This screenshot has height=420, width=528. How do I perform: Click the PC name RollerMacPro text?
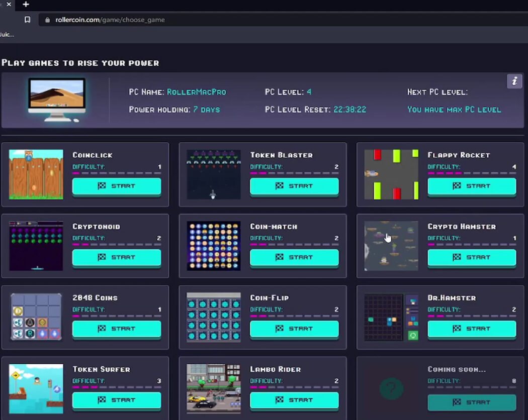click(x=197, y=92)
